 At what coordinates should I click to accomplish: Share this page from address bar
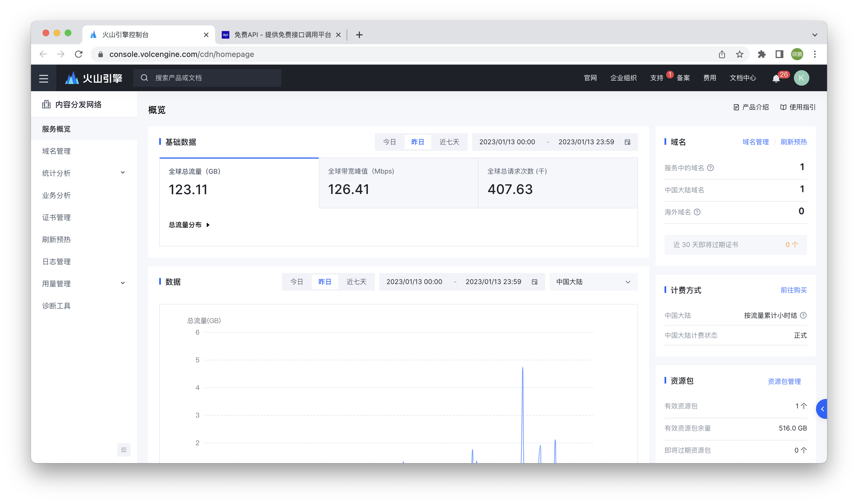[x=722, y=54]
